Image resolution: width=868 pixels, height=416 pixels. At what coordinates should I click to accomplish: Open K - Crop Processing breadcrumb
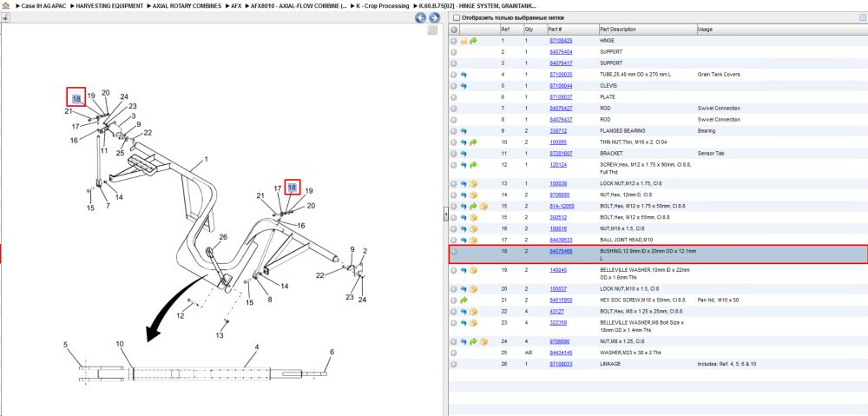pyautogui.click(x=383, y=5)
